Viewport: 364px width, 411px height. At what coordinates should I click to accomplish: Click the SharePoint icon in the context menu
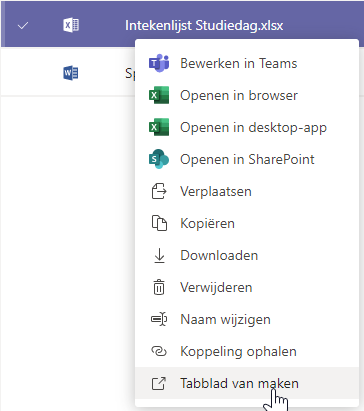click(159, 159)
